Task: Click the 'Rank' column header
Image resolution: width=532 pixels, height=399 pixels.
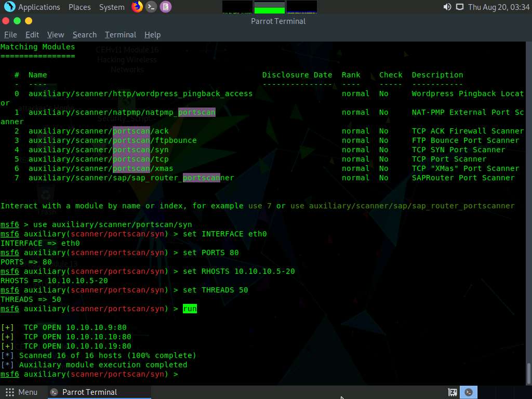Action: point(351,75)
